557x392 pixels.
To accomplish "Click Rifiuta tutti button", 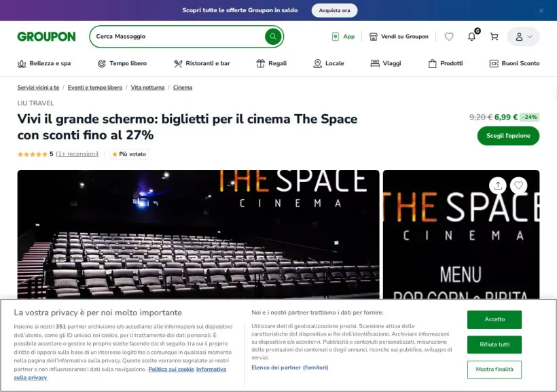I will (494, 344).
